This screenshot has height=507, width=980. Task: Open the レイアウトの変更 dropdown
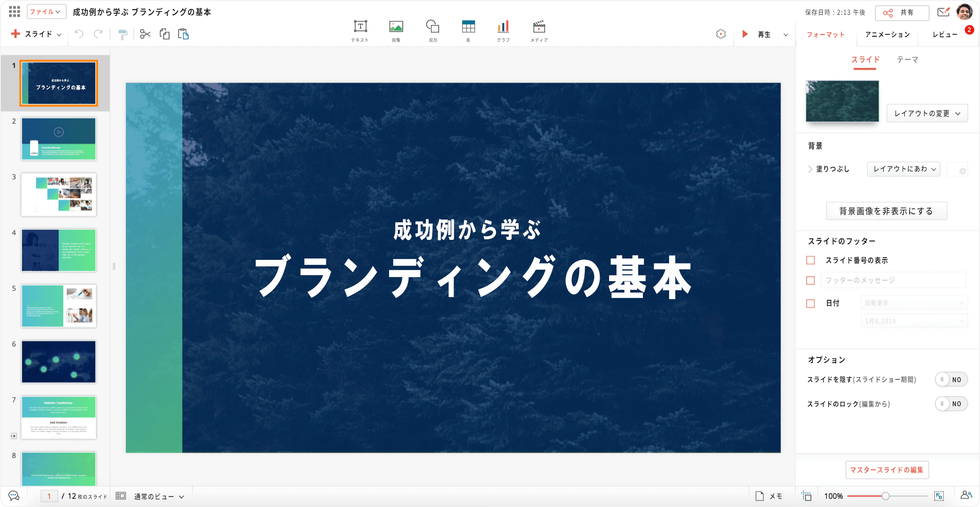pos(927,113)
